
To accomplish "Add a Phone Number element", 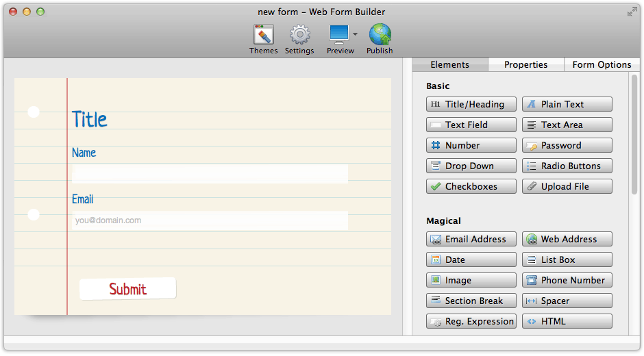I will (567, 280).
